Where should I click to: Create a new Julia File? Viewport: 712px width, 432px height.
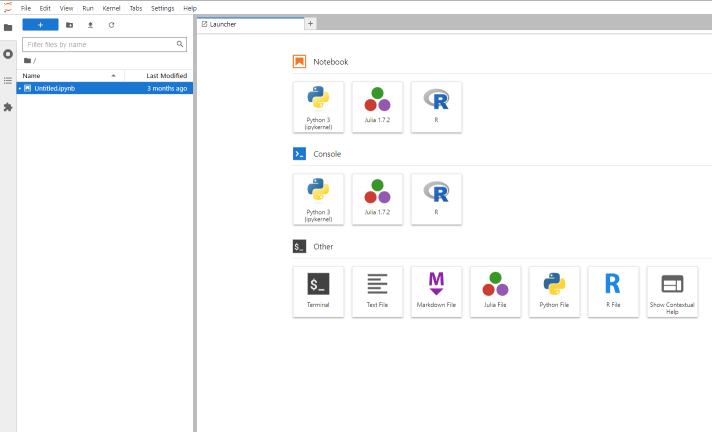point(495,292)
